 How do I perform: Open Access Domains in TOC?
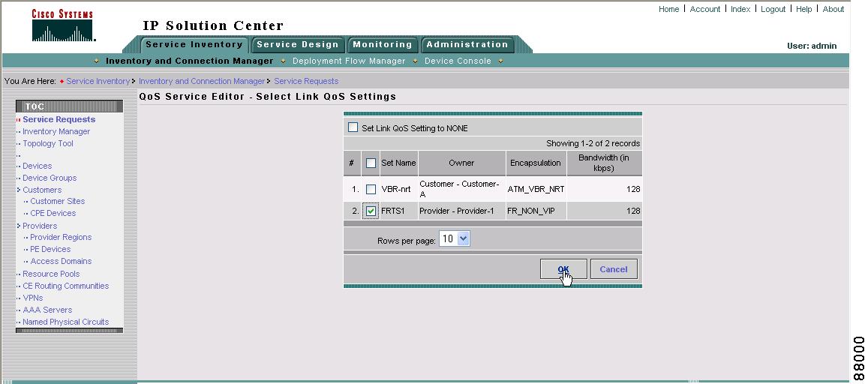[x=61, y=261]
